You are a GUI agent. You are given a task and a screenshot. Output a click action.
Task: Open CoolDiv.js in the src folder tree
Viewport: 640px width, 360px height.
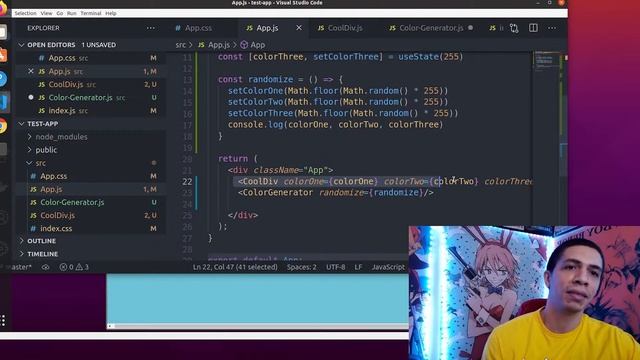click(91, 215)
